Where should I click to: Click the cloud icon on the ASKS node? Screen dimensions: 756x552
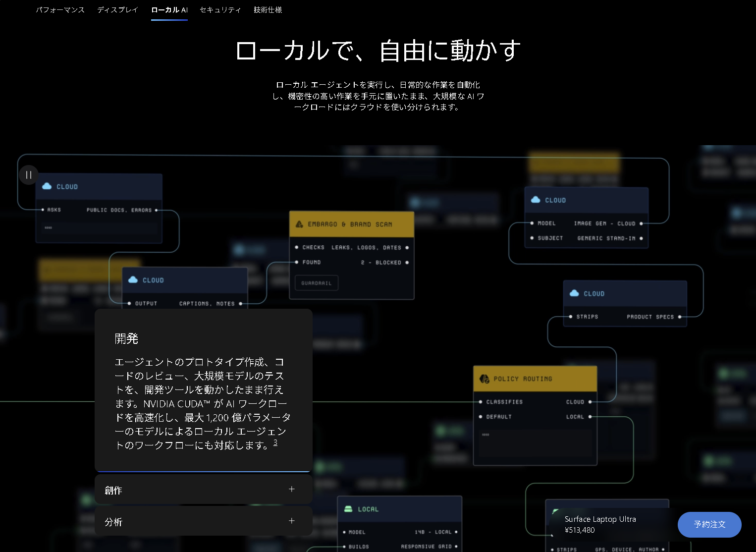point(47,186)
